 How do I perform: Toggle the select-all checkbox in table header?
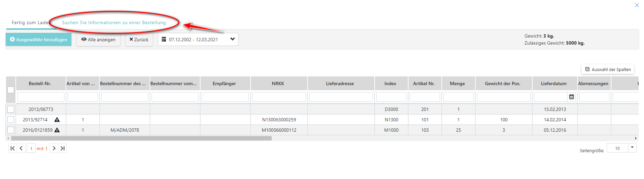[11, 90]
